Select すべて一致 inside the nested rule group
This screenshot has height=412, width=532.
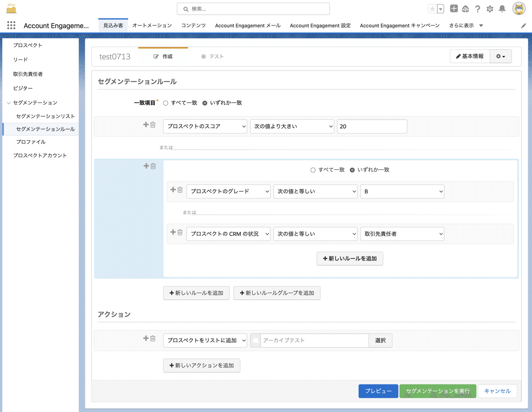tap(313, 170)
